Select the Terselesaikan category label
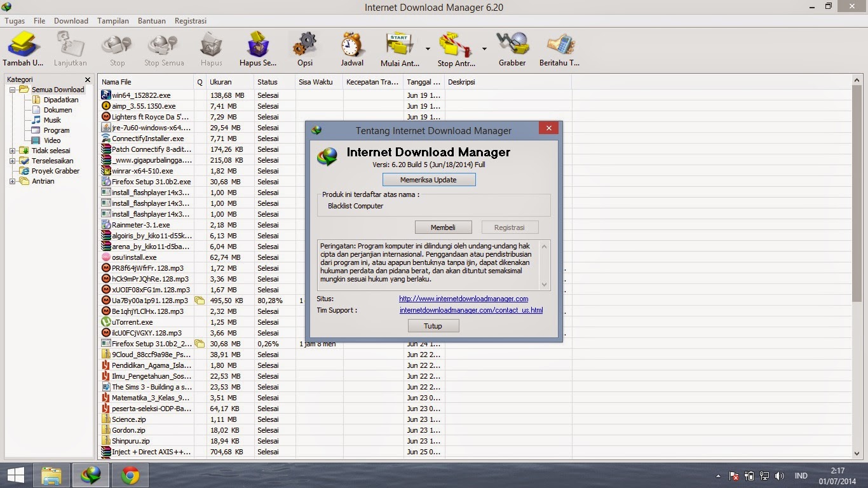 pyautogui.click(x=52, y=161)
